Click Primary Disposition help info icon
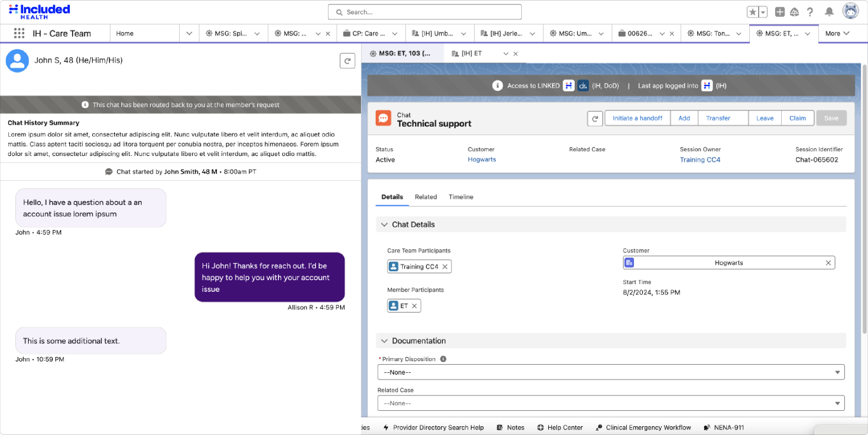Viewport: 868px width, 435px height. click(443, 359)
